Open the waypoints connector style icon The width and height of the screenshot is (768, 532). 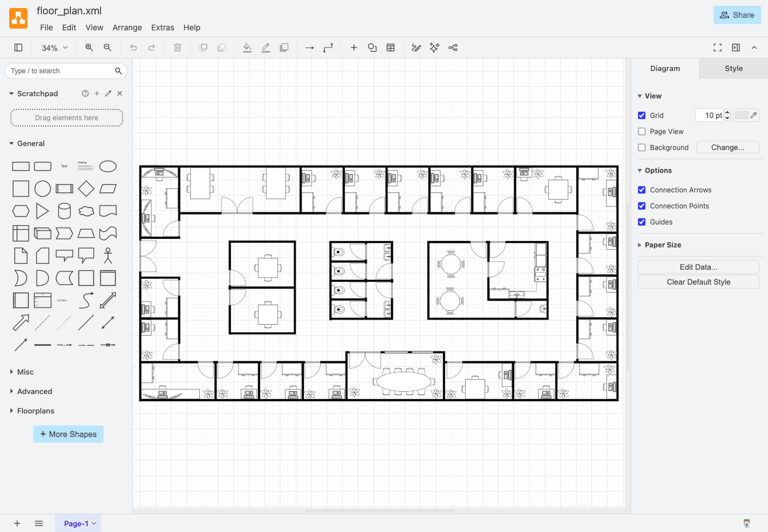(328, 48)
